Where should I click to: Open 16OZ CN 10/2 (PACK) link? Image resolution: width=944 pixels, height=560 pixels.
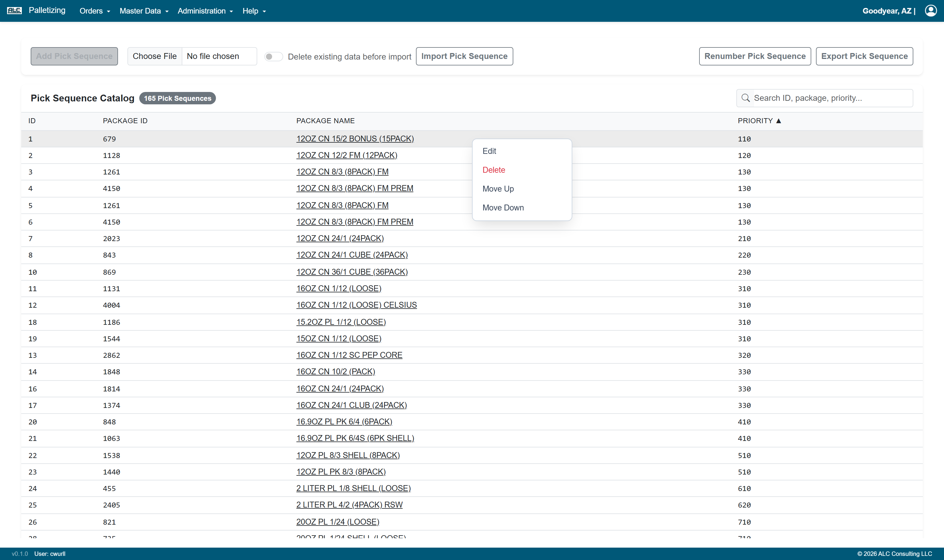tap(336, 372)
